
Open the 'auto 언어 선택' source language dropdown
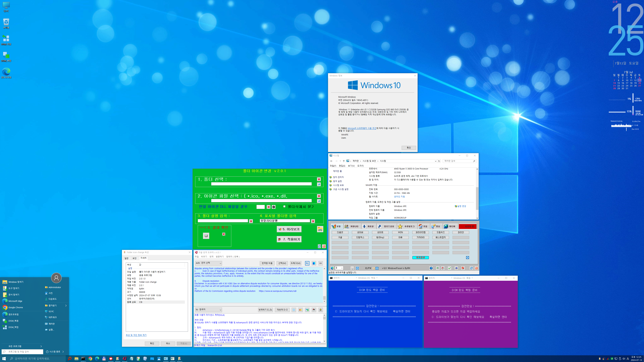click(208, 263)
